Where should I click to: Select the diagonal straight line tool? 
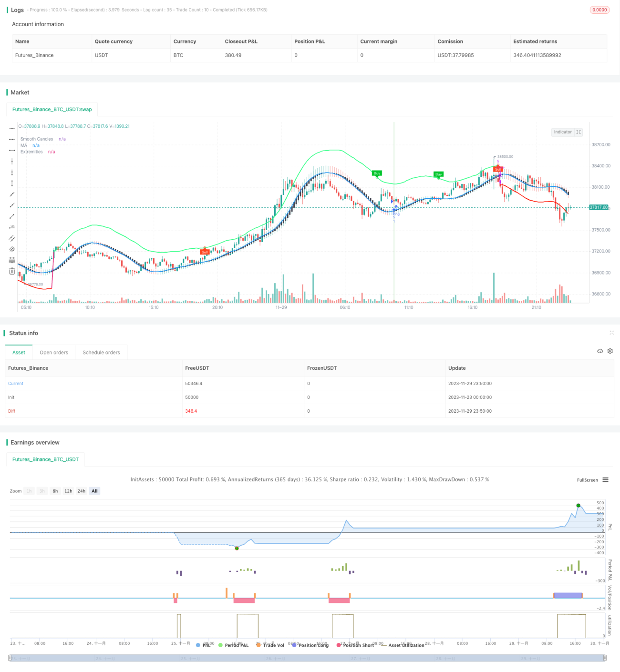12,194
